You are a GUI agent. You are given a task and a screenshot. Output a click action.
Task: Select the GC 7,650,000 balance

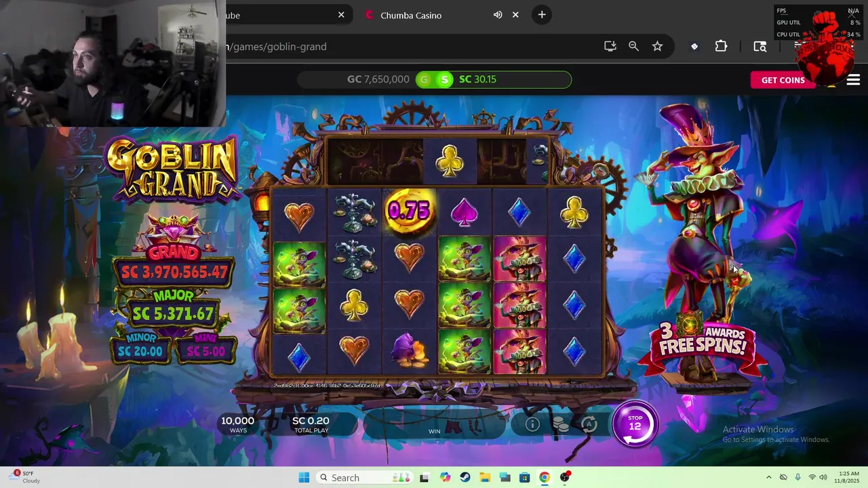(378, 80)
